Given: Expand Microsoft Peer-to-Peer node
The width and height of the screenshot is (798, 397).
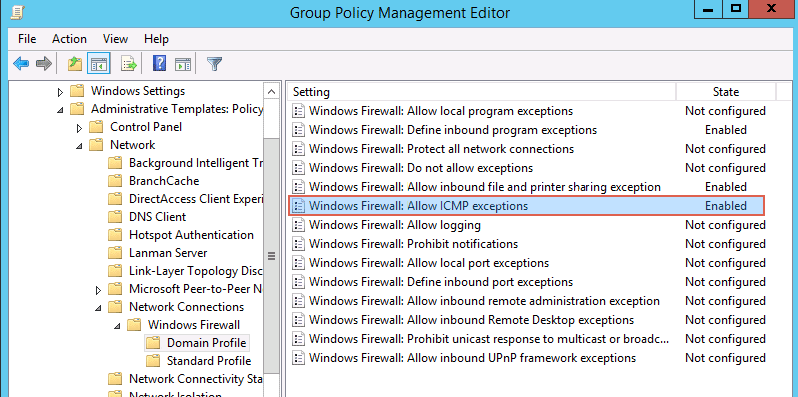Looking at the screenshot, I should 99,290.
